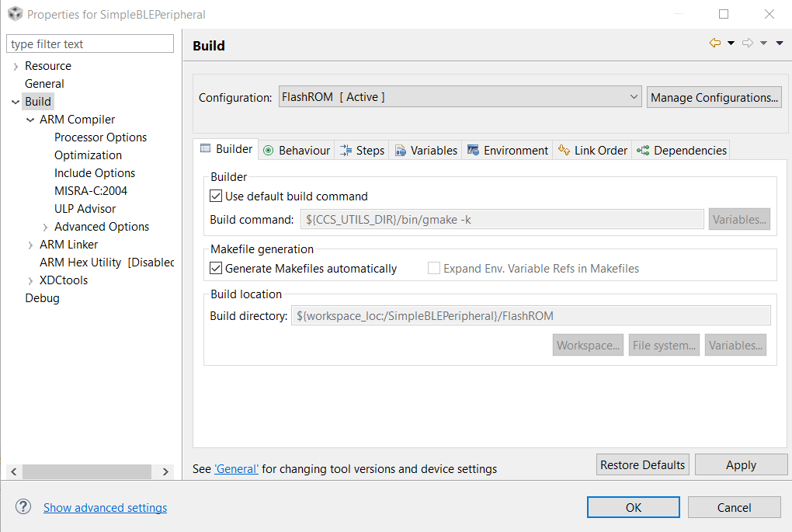Open the 'General' hyperlink

[236, 469]
